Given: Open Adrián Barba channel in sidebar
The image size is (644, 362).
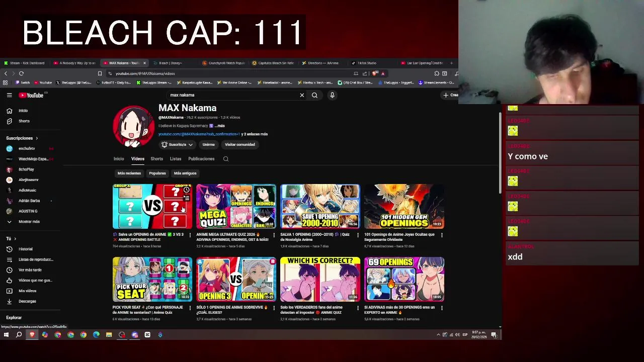Looking at the screenshot, I should click(x=29, y=201).
